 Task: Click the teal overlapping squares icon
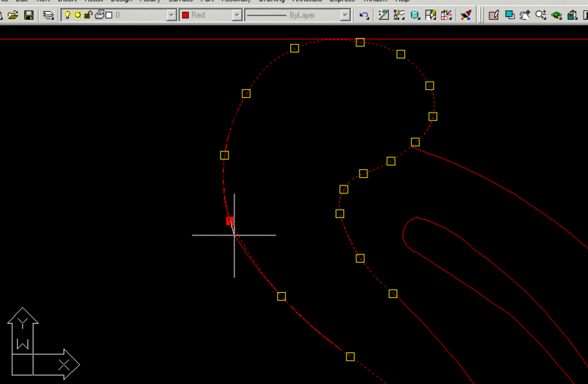tap(509, 15)
